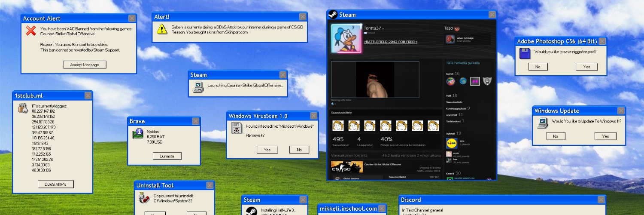Click Lunasta in the Brave dialog

[167, 156]
